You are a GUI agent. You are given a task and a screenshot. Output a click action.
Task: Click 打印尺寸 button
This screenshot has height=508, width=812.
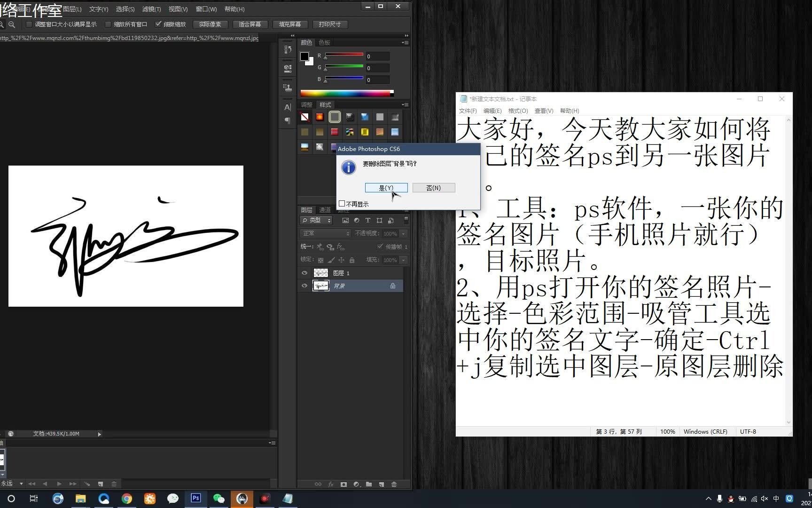click(x=330, y=24)
